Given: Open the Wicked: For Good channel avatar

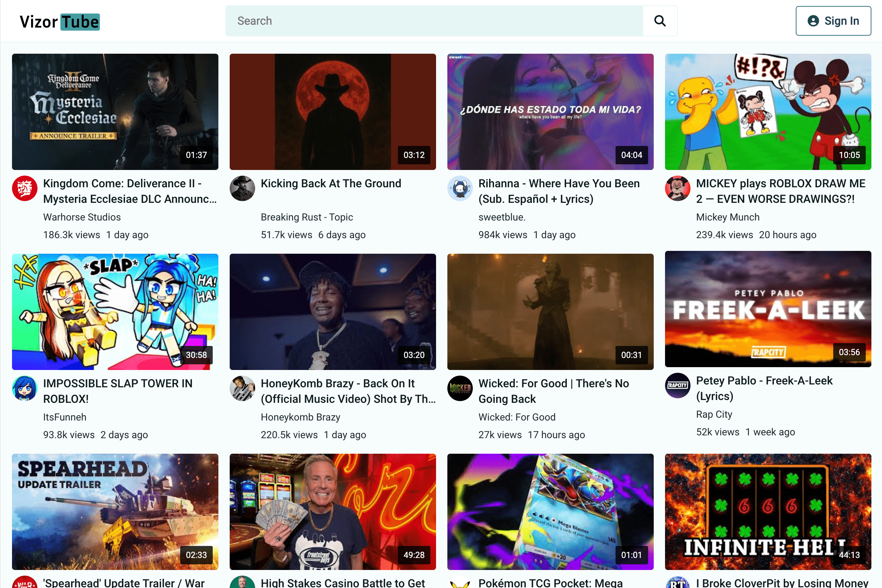Looking at the screenshot, I should pyautogui.click(x=460, y=388).
